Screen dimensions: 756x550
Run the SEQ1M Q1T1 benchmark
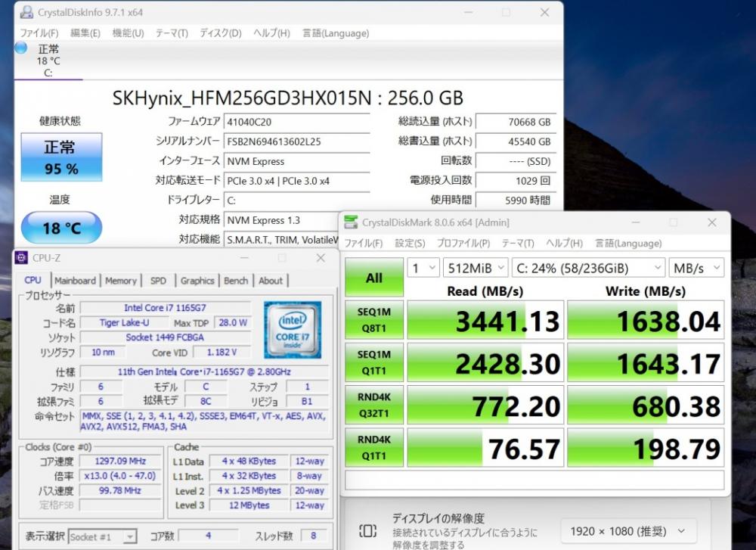(374, 362)
